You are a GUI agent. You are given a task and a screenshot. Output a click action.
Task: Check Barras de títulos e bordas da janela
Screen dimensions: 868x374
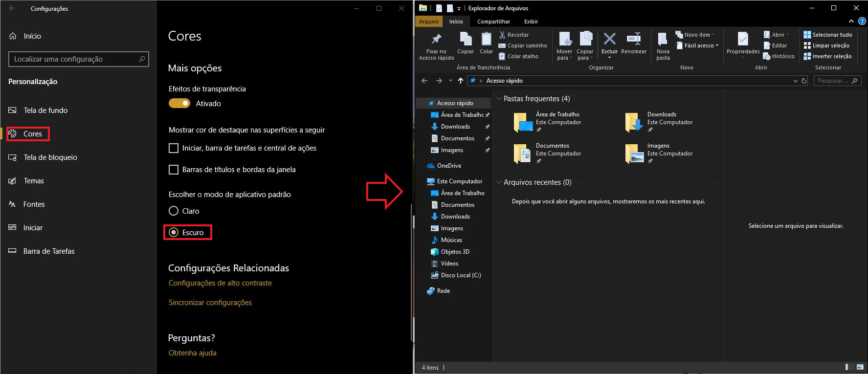[x=174, y=170]
